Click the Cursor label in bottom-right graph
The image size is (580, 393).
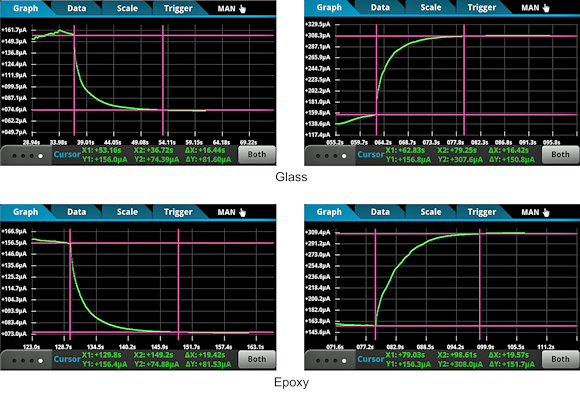click(371, 359)
